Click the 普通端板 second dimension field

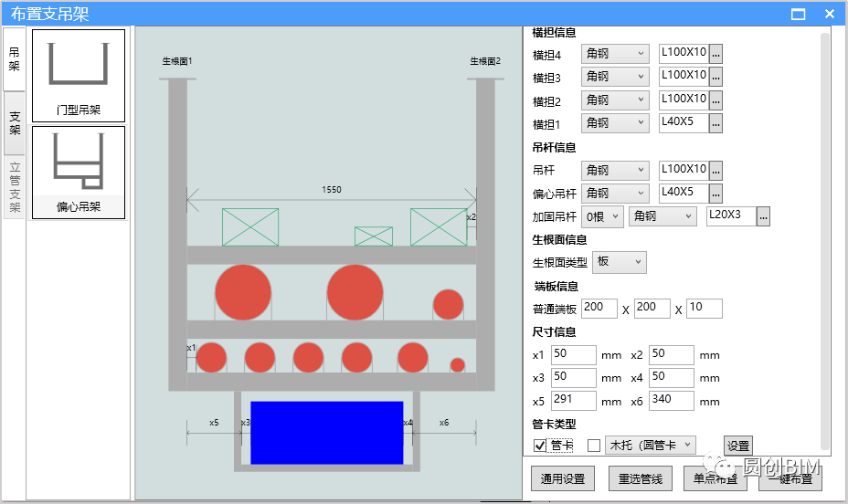[x=652, y=308]
